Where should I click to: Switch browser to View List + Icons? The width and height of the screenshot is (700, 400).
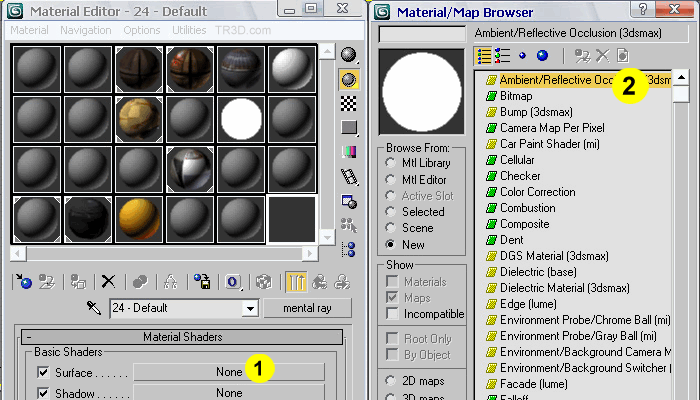[503, 55]
